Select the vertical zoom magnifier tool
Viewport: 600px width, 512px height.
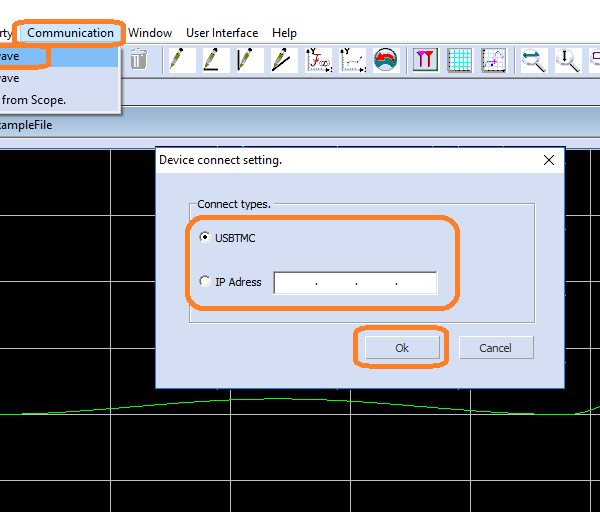(x=568, y=60)
